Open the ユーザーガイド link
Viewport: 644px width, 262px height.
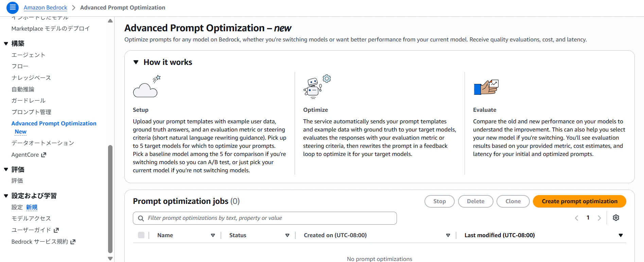pyautogui.click(x=31, y=230)
